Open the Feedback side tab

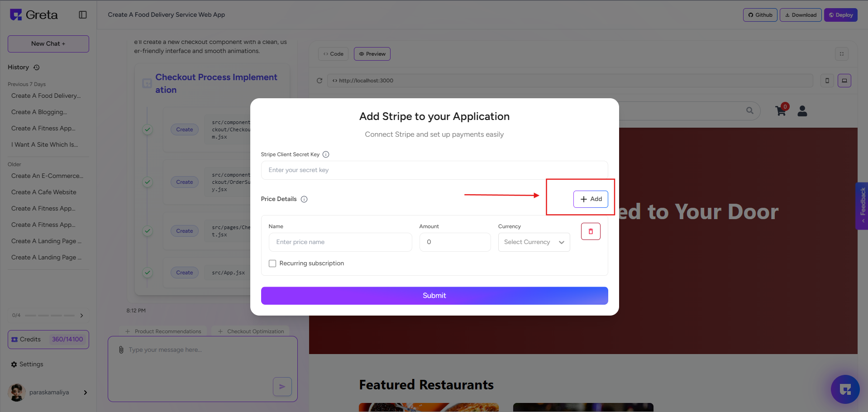pos(862,206)
